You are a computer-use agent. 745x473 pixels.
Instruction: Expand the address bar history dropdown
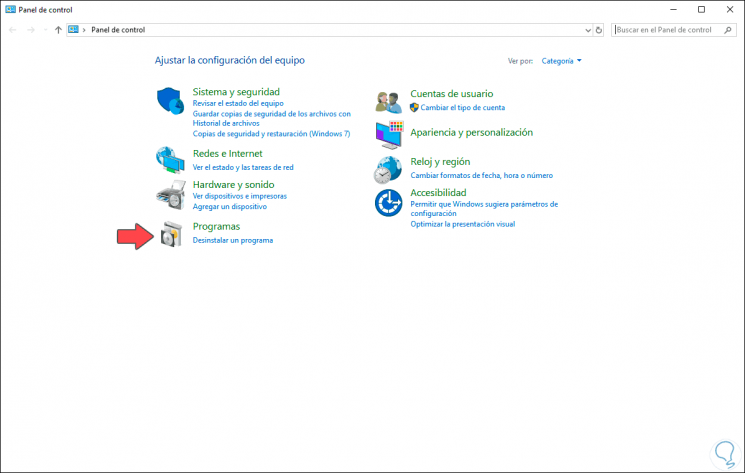tap(588, 30)
